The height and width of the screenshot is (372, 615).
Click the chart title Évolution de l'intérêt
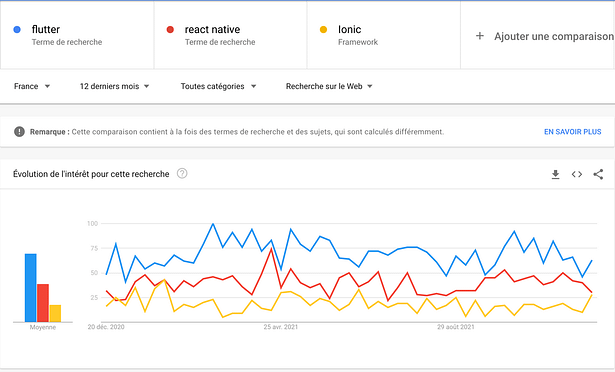tap(91, 174)
